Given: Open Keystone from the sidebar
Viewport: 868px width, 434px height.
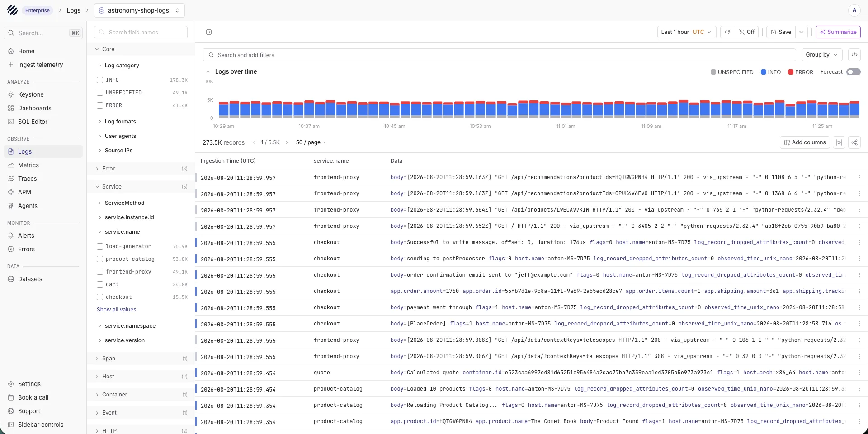Looking at the screenshot, I should [x=43, y=94].
